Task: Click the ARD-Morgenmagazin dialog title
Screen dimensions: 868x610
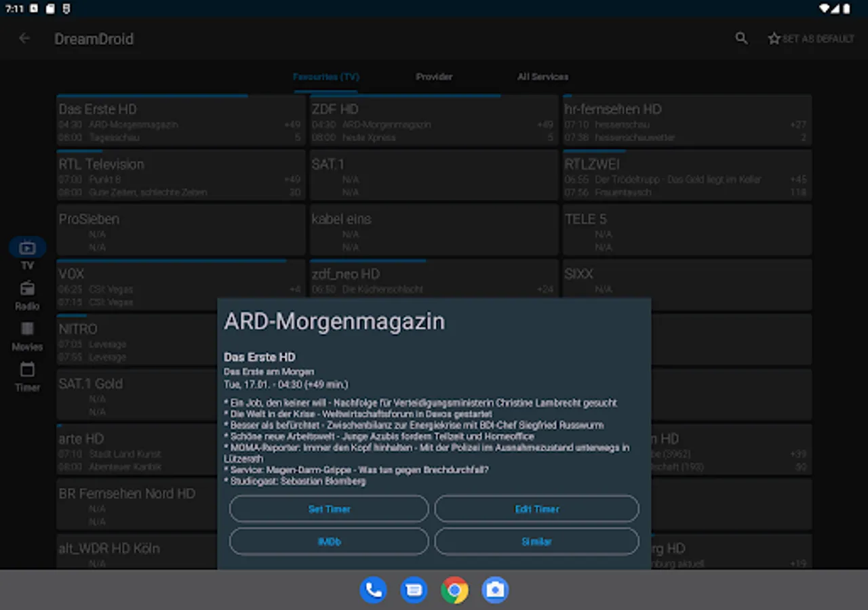Action: click(x=334, y=321)
